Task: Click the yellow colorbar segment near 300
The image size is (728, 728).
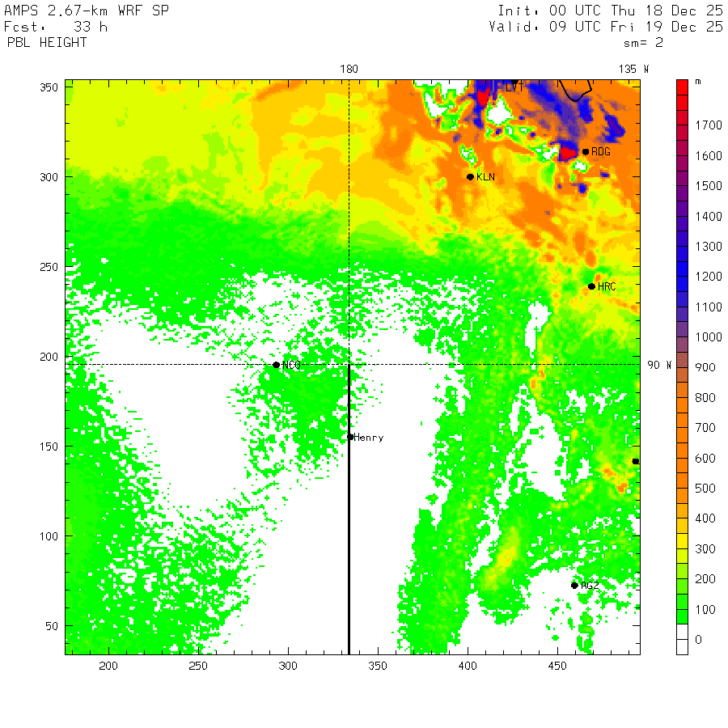Action: point(682,541)
